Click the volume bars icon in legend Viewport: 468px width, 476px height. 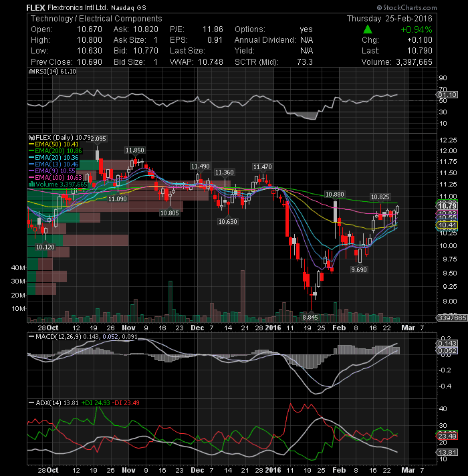[31, 185]
